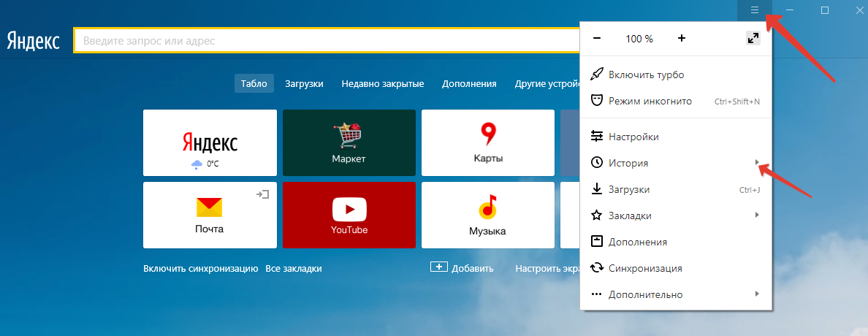Click the add-ons box icon

point(597,241)
